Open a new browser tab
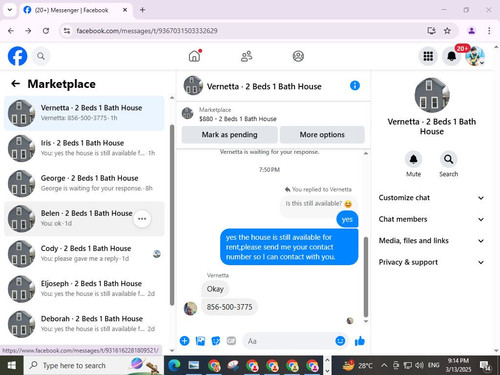This screenshot has width=500, height=375. click(x=142, y=10)
